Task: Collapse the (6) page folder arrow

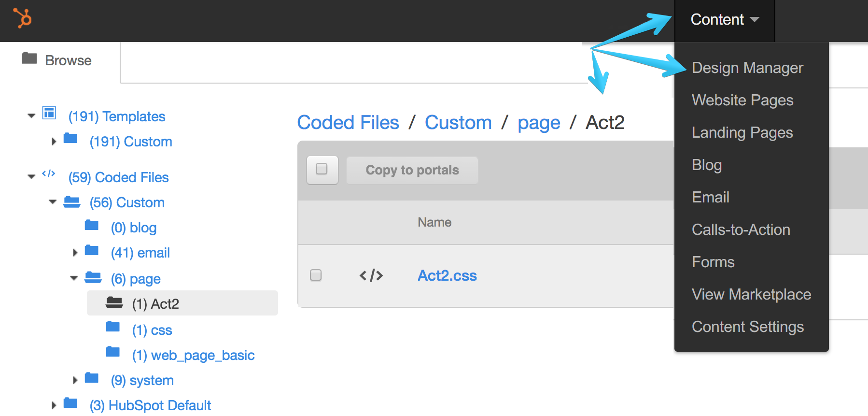Action: pos(74,278)
